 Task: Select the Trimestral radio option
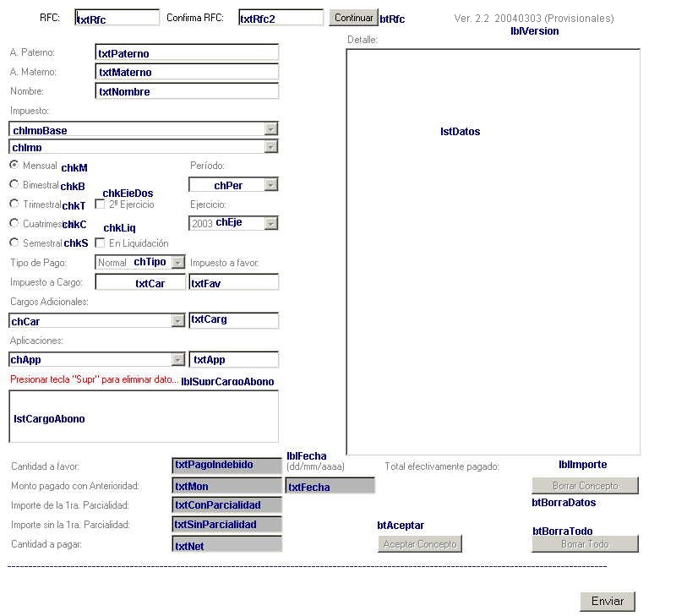pos(14,204)
